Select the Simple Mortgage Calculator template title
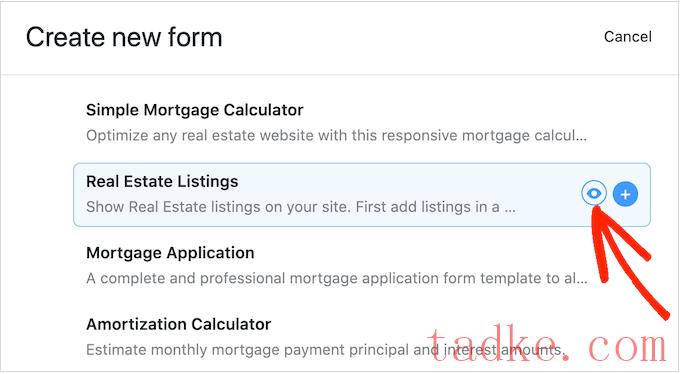680x374 pixels. point(194,110)
